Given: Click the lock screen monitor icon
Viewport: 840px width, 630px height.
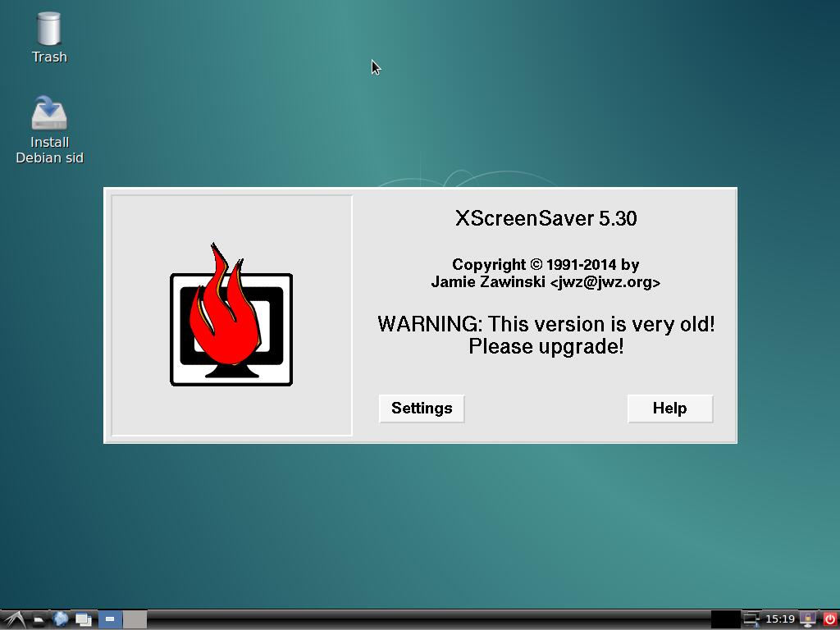Looking at the screenshot, I should (808, 620).
